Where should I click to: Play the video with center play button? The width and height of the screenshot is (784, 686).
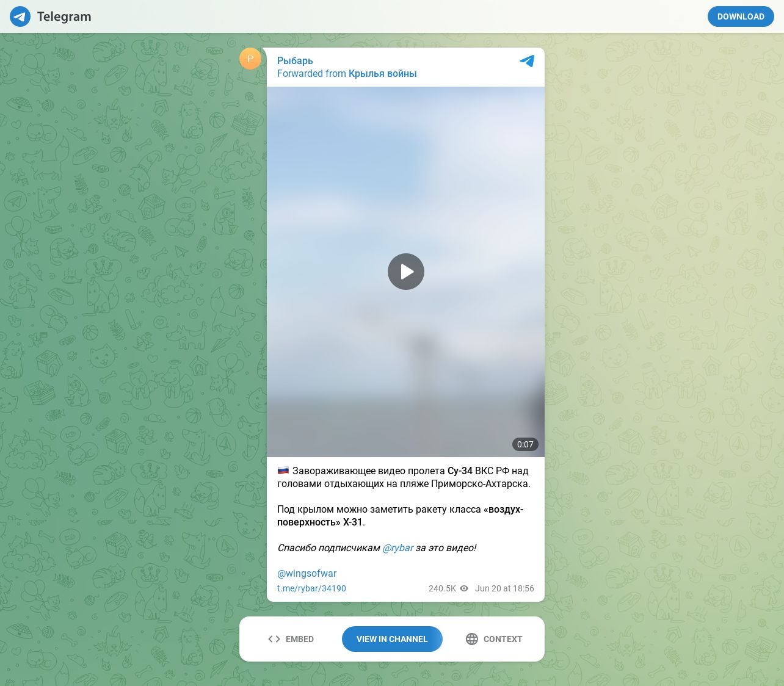(x=406, y=272)
